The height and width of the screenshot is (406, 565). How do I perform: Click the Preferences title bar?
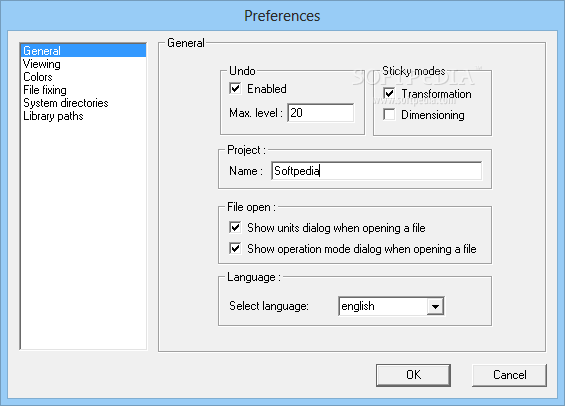click(x=282, y=15)
